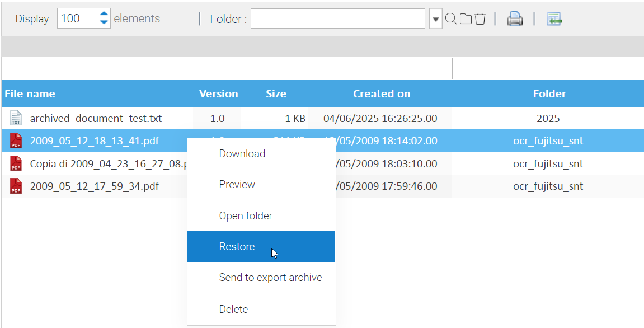Click the Display elements number field
Viewport: 644px width, 328px height.
84,19
